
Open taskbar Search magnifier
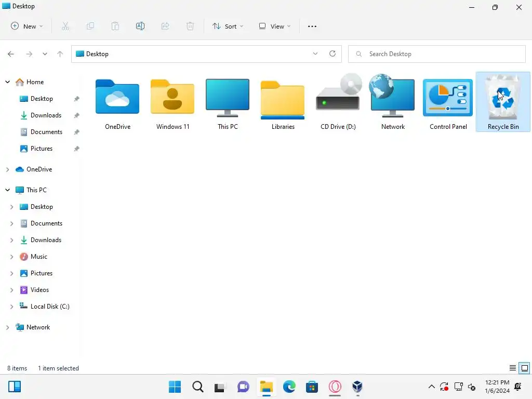(x=198, y=387)
